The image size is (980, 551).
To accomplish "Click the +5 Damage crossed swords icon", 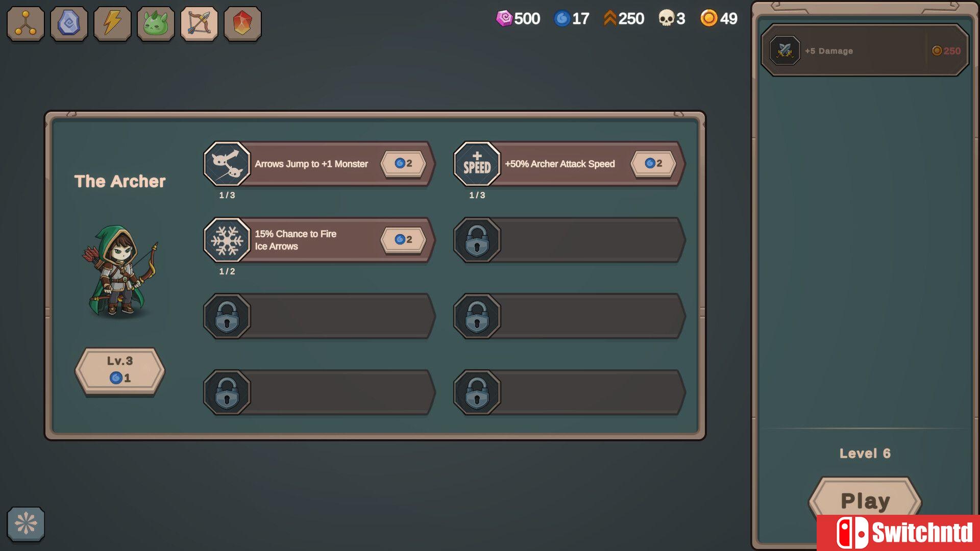I will click(785, 51).
